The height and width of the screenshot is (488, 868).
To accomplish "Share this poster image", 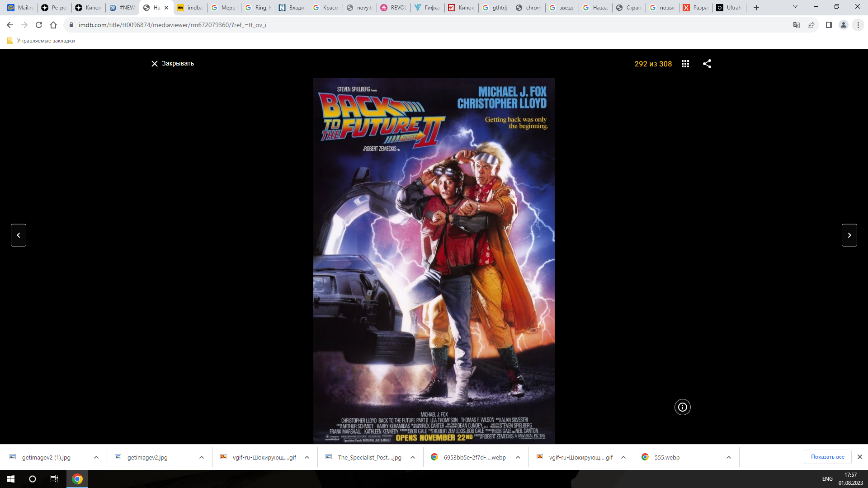I will tap(707, 64).
